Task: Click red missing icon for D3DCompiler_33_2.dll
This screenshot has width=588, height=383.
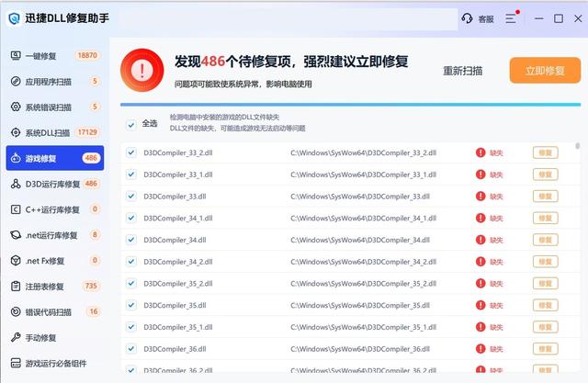Action: click(481, 152)
